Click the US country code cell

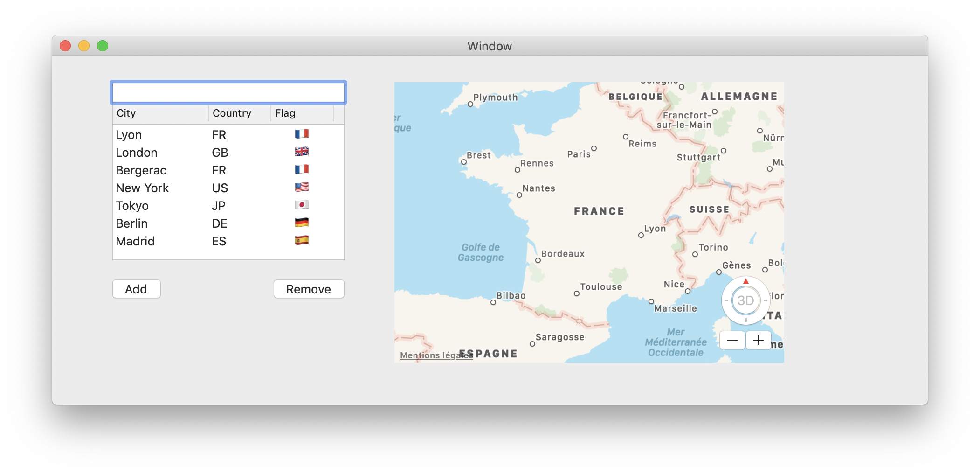(220, 188)
